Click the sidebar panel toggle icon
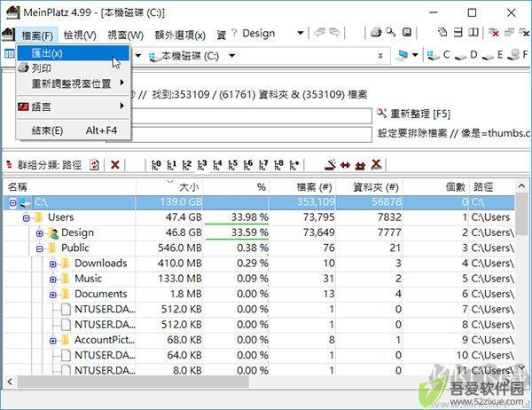Image resolution: width=532 pixels, height=410 pixels. click(x=9, y=54)
